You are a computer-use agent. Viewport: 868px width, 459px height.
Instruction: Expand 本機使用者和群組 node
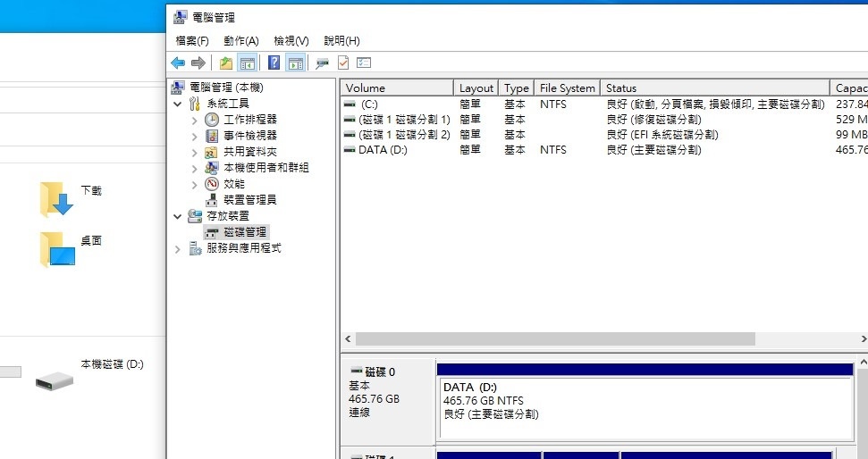click(194, 168)
